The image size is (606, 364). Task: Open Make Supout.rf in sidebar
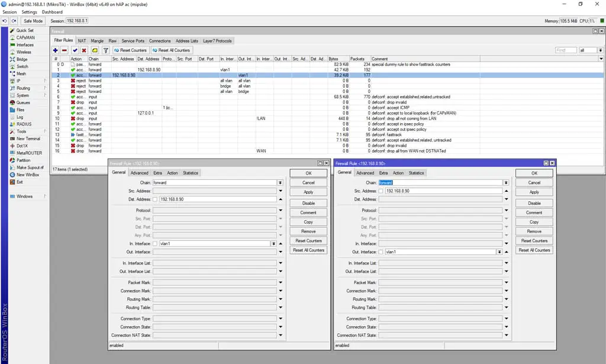pos(30,167)
